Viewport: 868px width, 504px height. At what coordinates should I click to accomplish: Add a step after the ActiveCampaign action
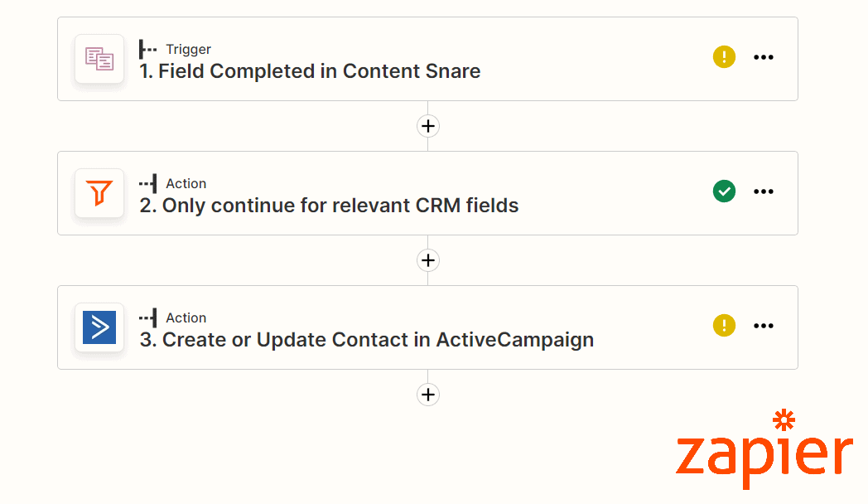tap(428, 395)
